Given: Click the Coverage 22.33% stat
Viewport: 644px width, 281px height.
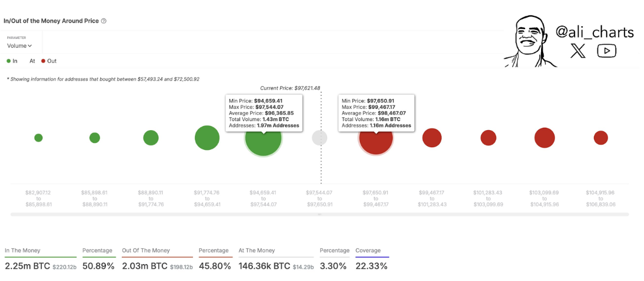Looking at the screenshot, I should click(x=371, y=266).
